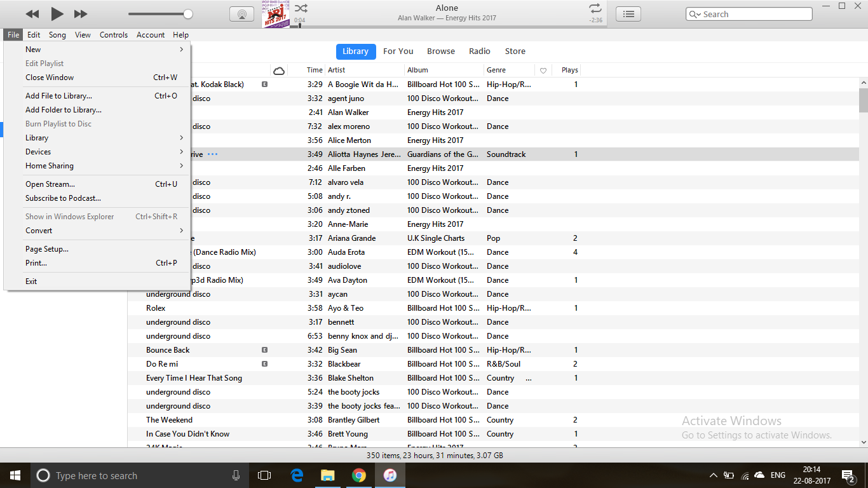
Task: Click the previous track button
Action: point(32,14)
